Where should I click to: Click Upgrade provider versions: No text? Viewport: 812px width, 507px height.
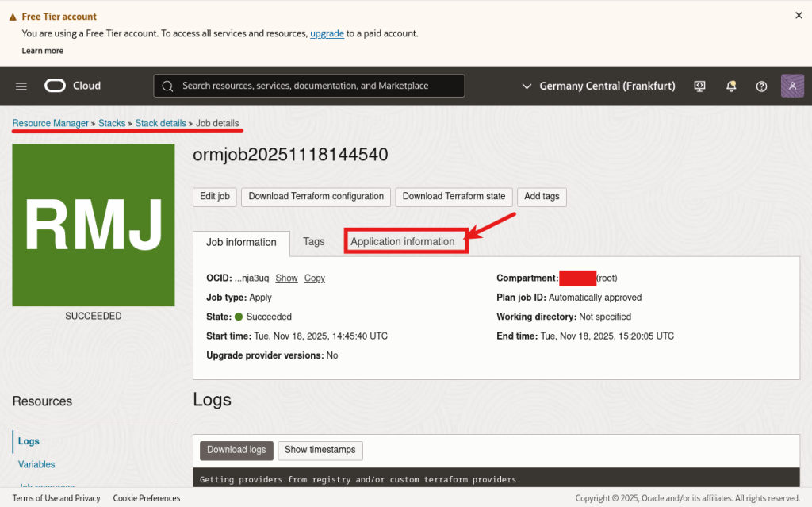[x=272, y=355]
